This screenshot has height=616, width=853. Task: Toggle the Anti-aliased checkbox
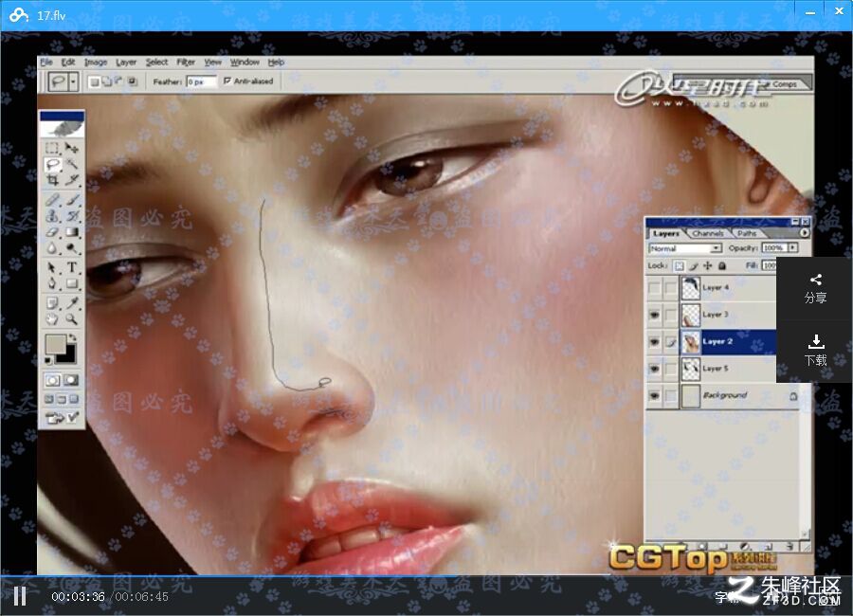[227, 82]
